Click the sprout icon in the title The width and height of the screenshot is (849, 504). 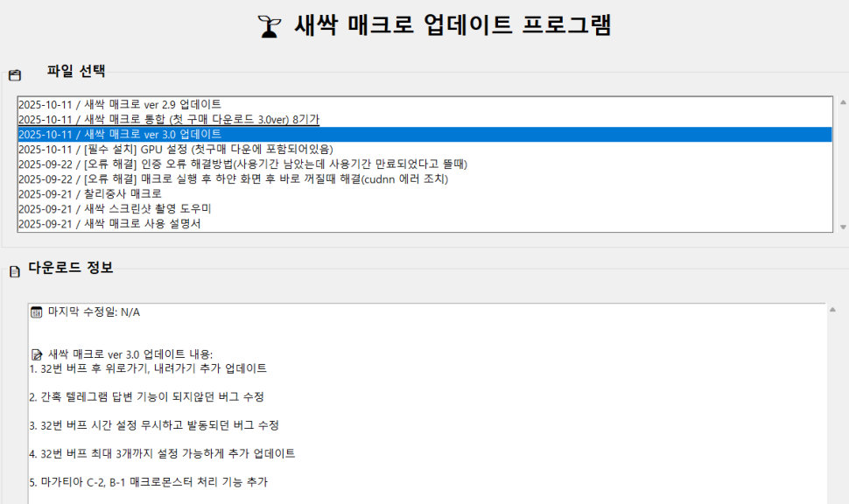pyautogui.click(x=269, y=27)
